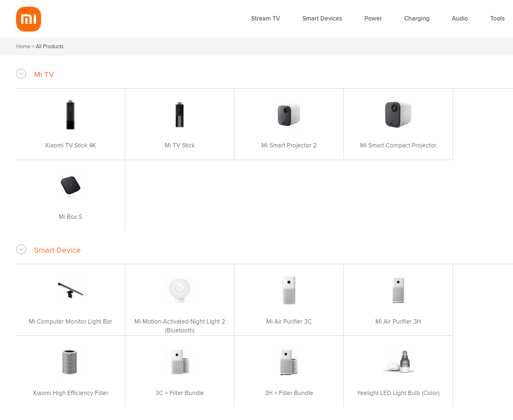Open the Mi Computer Monitor Light Bar image
Viewport: 513px width, 420px height.
(70, 290)
